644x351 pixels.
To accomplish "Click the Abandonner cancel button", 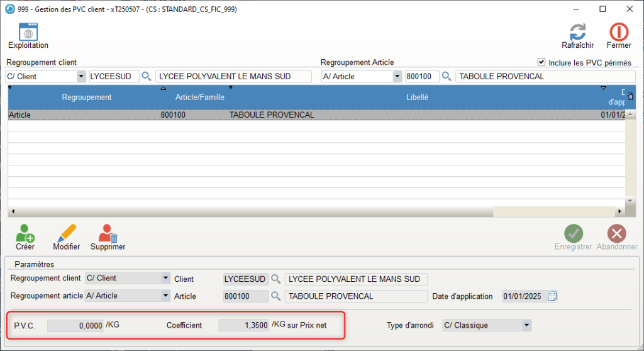I will 617,237.
